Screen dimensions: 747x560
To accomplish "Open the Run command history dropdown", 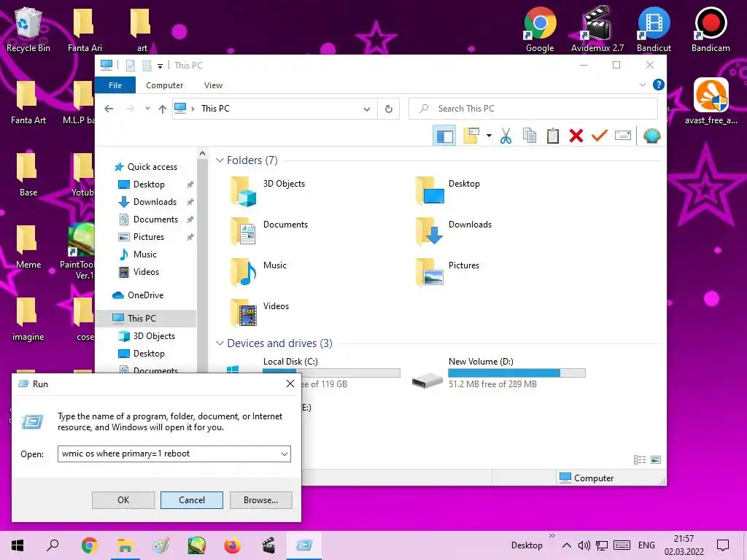I will (x=285, y=454).
